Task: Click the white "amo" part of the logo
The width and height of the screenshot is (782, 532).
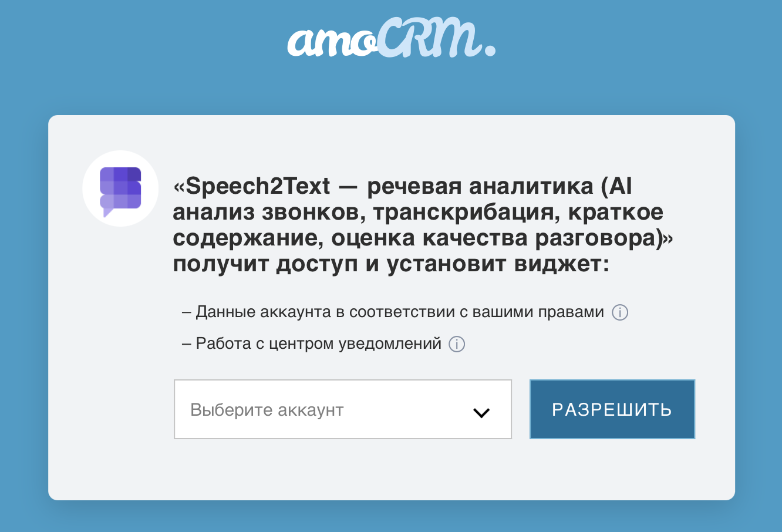Action: [x=332, y=43]
